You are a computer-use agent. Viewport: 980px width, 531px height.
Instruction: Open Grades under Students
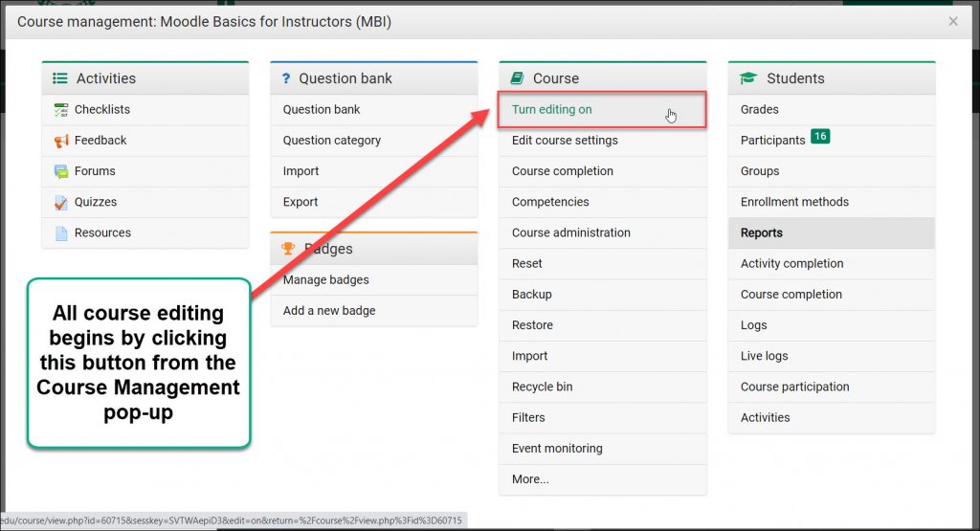pos(759,109)
